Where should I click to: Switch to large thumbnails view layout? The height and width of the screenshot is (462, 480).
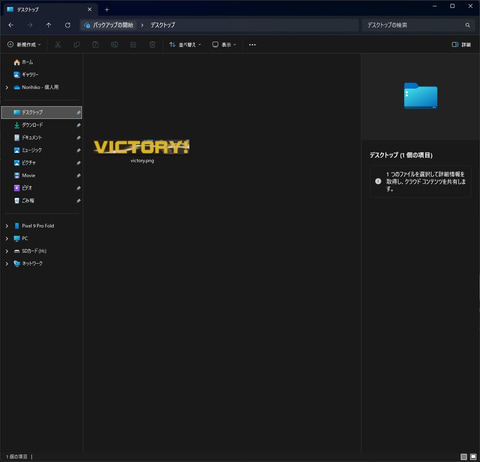473,457
